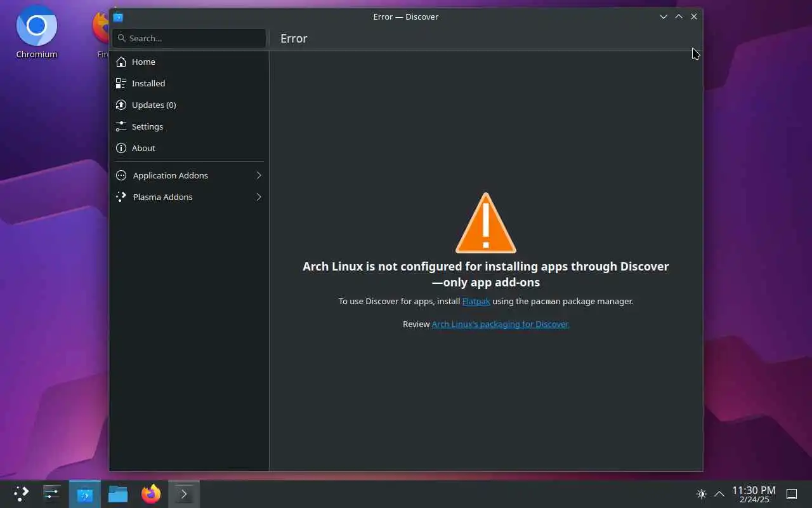Click the Discover app icon in title bar

point(118,17)
